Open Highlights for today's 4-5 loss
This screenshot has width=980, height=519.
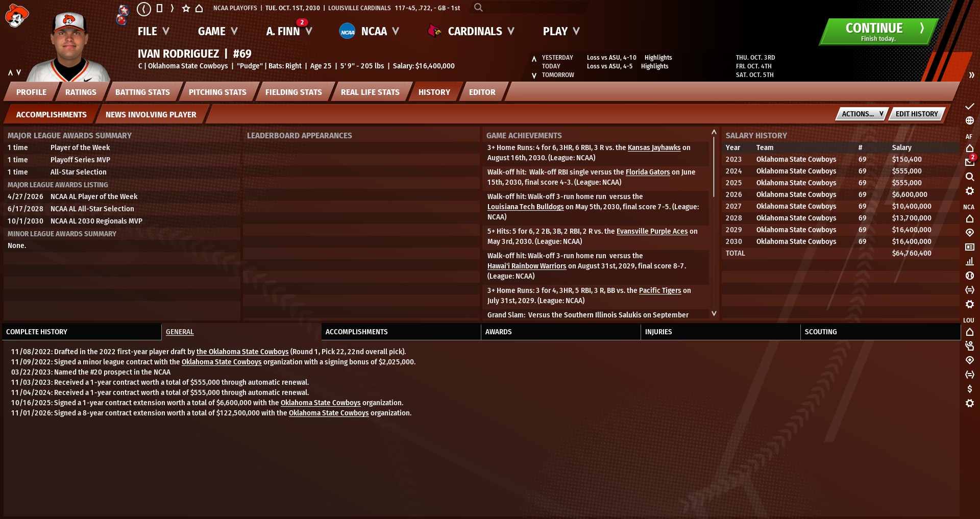654,66
